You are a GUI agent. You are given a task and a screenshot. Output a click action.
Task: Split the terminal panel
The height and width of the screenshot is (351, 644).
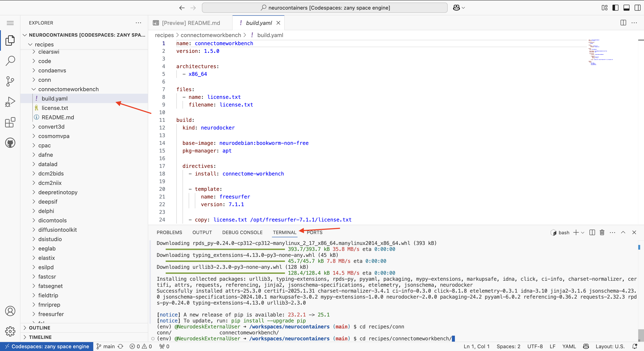point(592,233)
